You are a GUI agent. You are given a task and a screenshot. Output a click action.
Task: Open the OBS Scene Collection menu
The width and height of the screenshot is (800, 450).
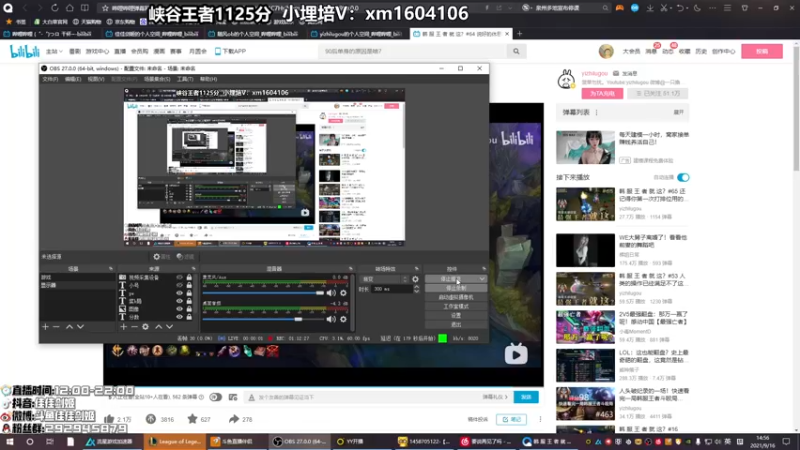tap(157, 79)
